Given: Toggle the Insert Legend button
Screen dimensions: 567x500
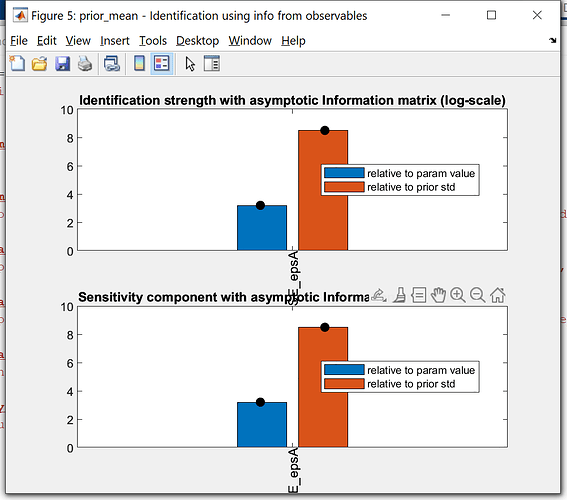Looking at the screenshot, I should pyautogui.click(x=162, y=64).
